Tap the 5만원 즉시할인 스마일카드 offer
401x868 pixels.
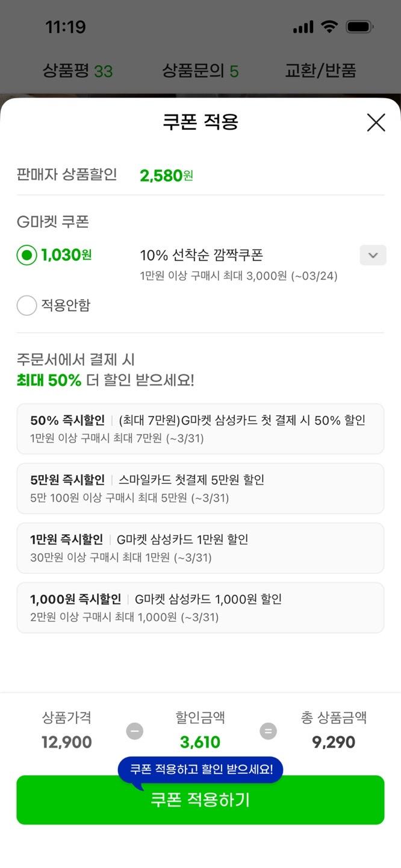(200, 488)
